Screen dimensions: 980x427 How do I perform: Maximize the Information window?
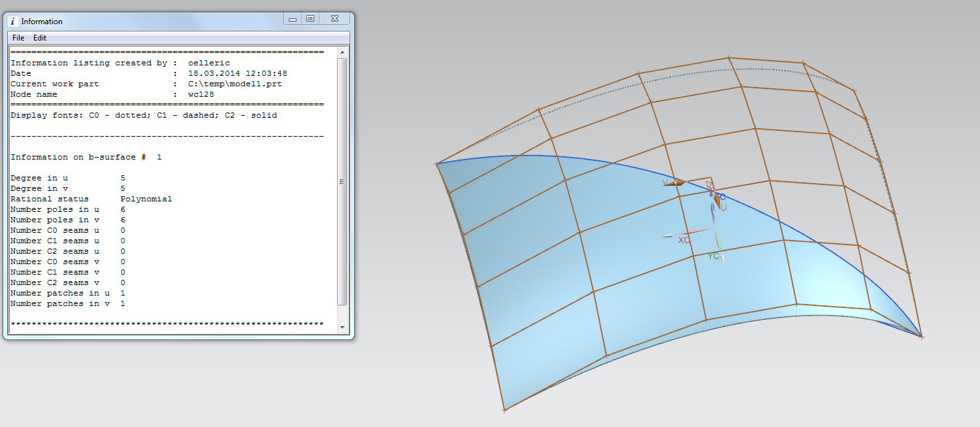click(310, 19)
